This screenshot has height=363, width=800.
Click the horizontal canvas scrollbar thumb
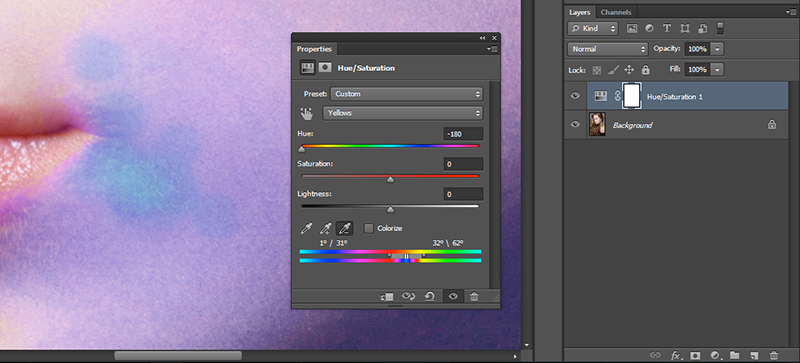pos(178,355)
